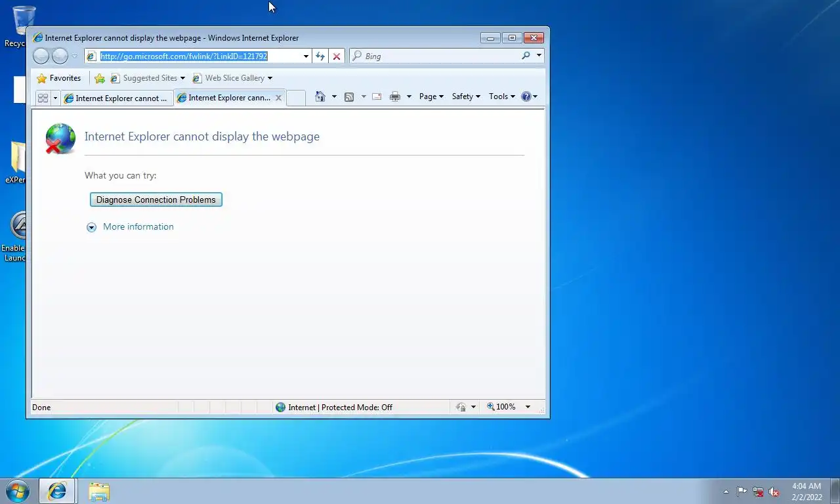
Task: Click the Read Mail envelope icon
Action: (x=377, y=96)
